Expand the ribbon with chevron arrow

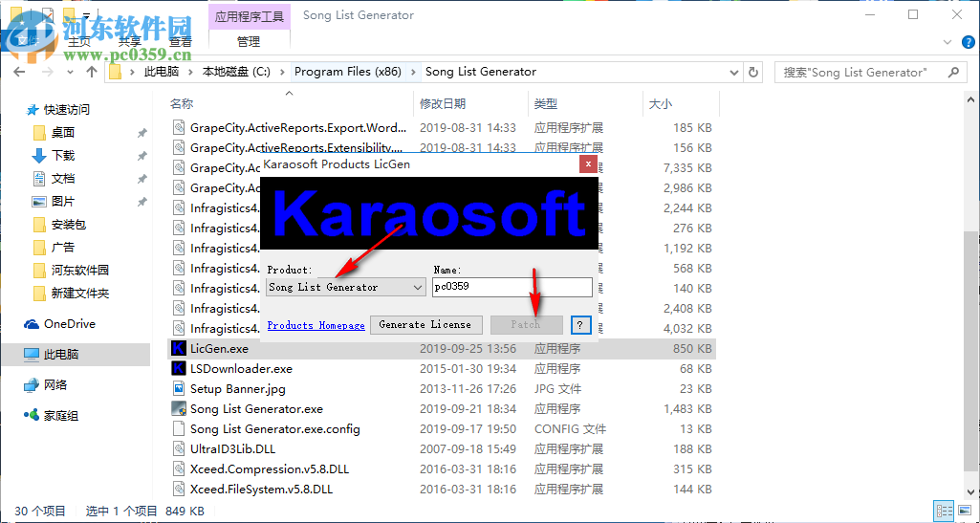(x=947, y=42)
